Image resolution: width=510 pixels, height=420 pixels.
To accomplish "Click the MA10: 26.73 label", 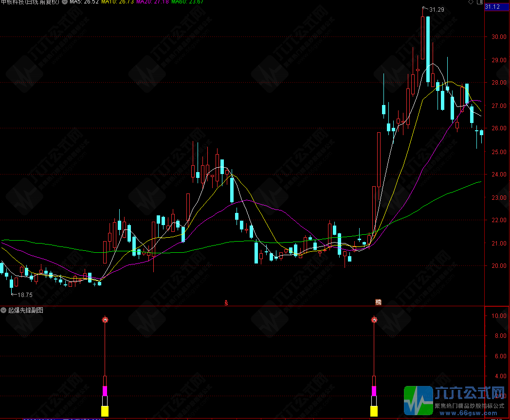I will click(117, 2).
